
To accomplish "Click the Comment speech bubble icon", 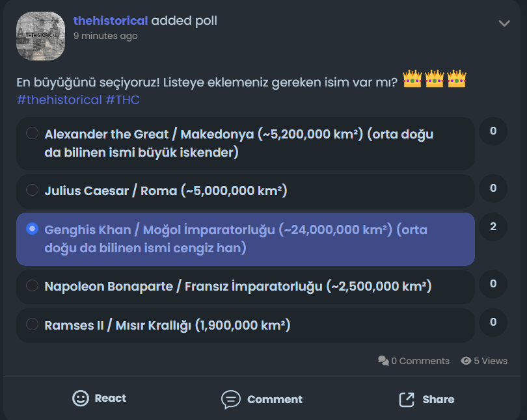I will pyautogui.click(x=230, y=399).
